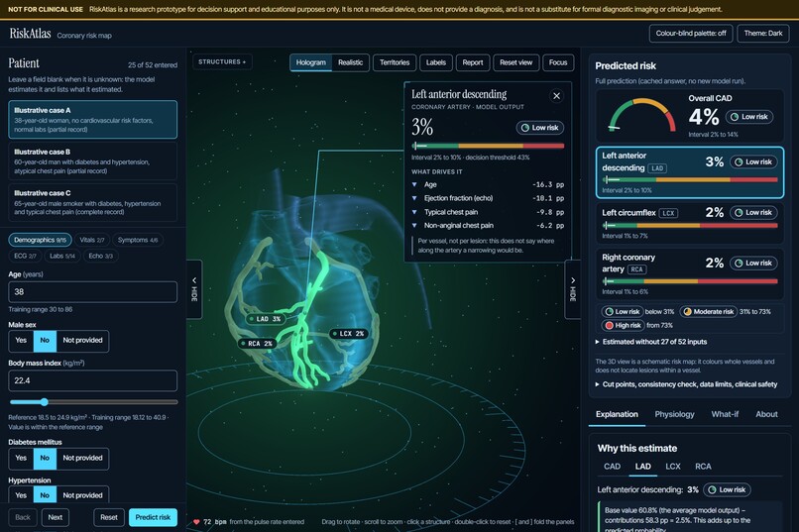
Task: Switch to the About tab
Action: (766, 414)
